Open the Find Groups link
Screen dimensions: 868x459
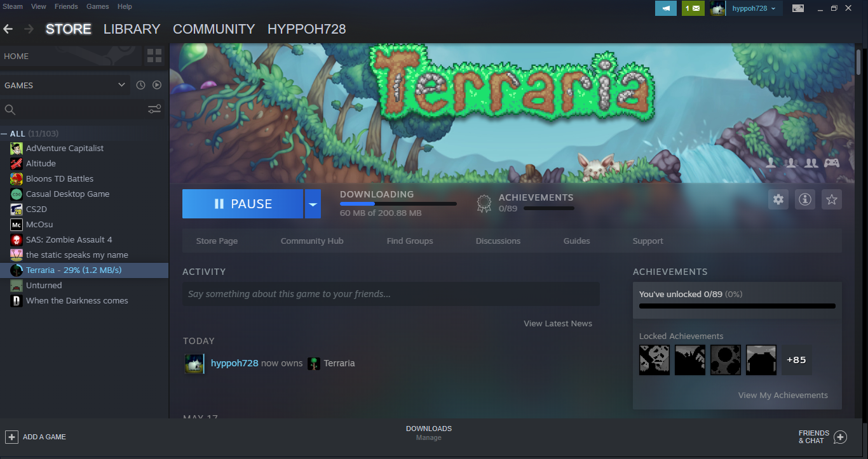click(x=410, y=241)
